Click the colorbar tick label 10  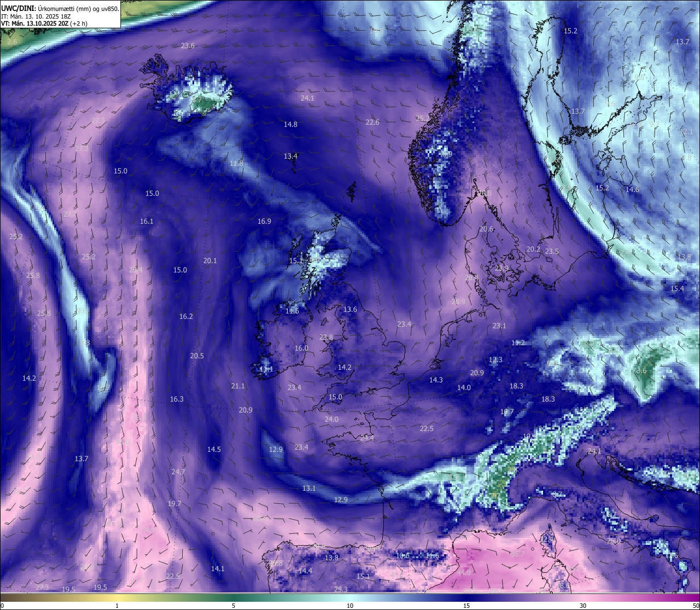point(350,606)
